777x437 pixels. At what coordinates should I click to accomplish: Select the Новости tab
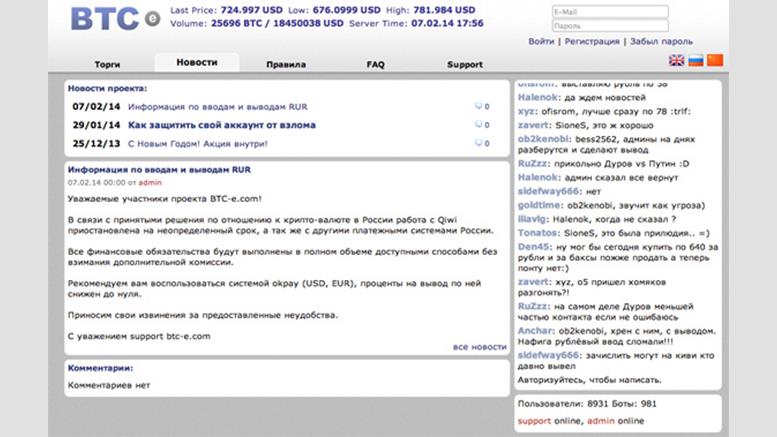[x=197, y=63]
